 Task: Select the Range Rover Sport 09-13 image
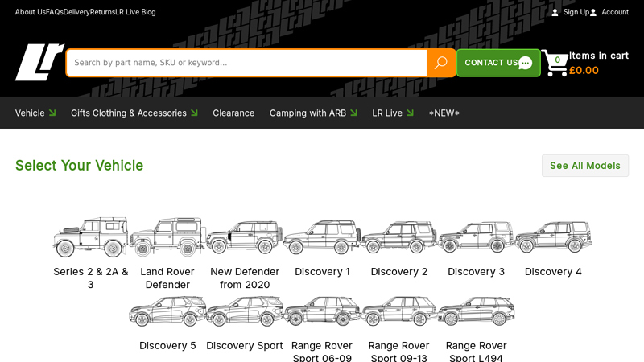tap(398, 311)
